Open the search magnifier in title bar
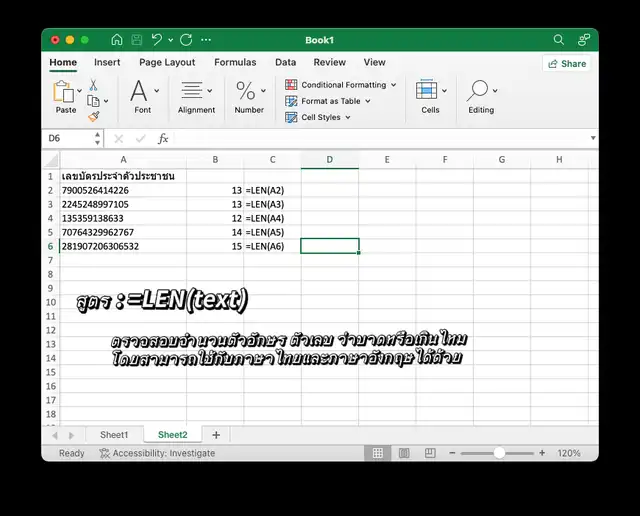The height and width of the screenshot is (516, 640). click(559, 40)
